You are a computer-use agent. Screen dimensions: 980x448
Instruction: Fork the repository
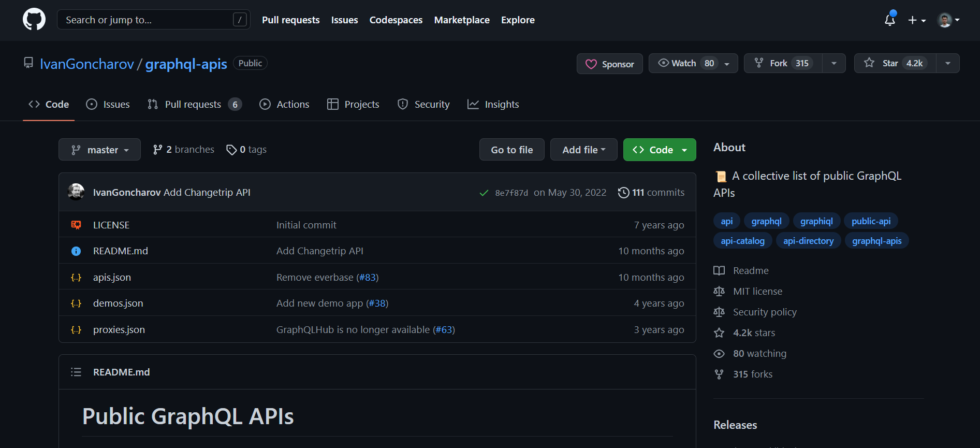pos(783,63)
